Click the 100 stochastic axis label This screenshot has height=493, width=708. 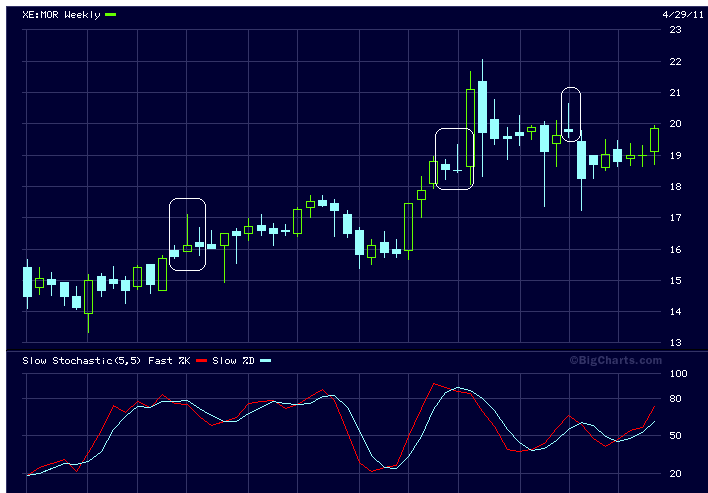678,374
